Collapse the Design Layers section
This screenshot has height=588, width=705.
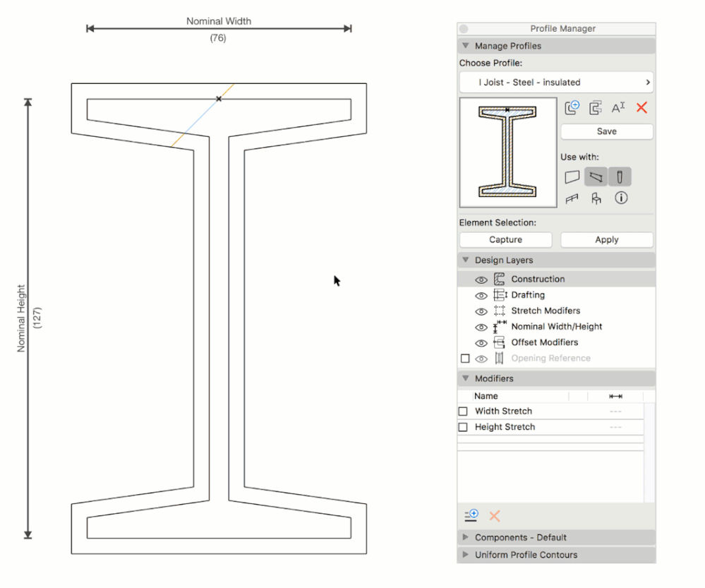pyautogui.click(x=466, y=260)
